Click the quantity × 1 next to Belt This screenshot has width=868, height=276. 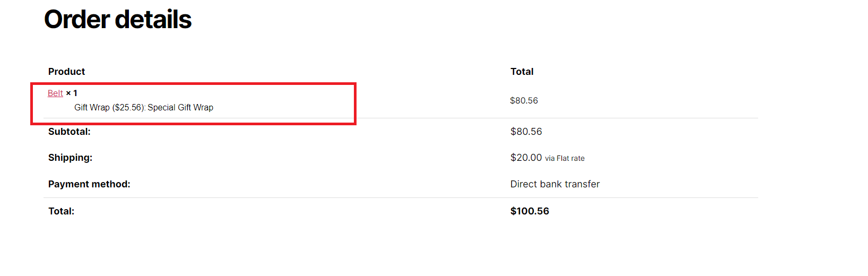pos(72,93)
